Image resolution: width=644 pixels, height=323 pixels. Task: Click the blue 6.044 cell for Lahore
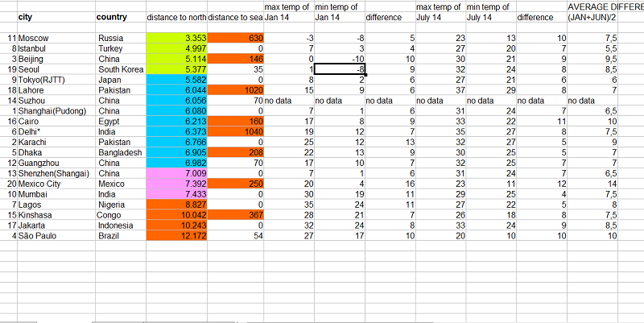coord(176,90)
